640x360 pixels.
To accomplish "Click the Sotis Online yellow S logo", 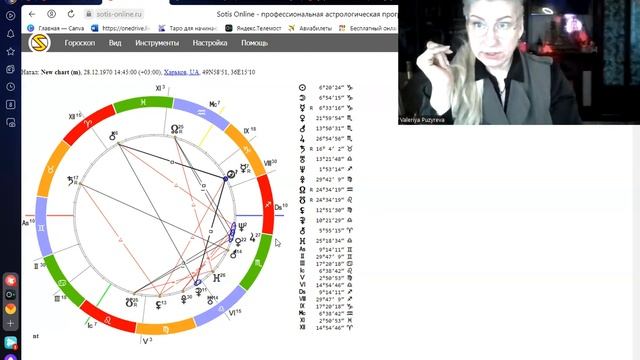I will 40,43.
